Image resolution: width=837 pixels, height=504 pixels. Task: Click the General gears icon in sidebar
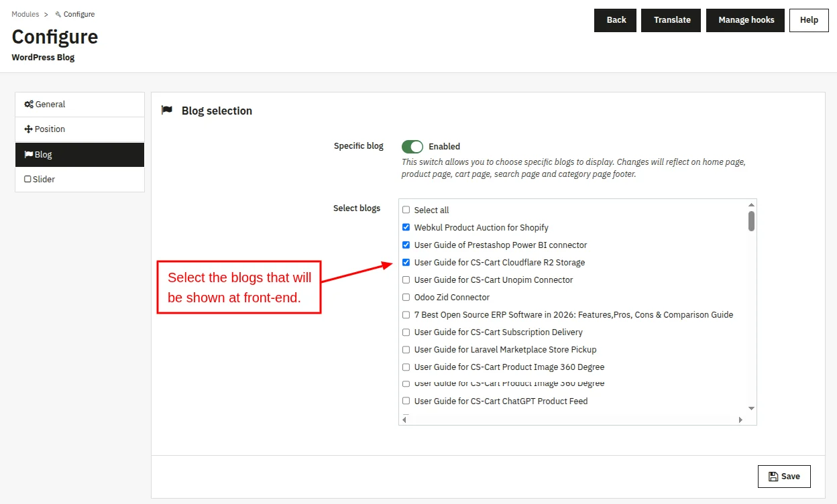tap(29, 105)
